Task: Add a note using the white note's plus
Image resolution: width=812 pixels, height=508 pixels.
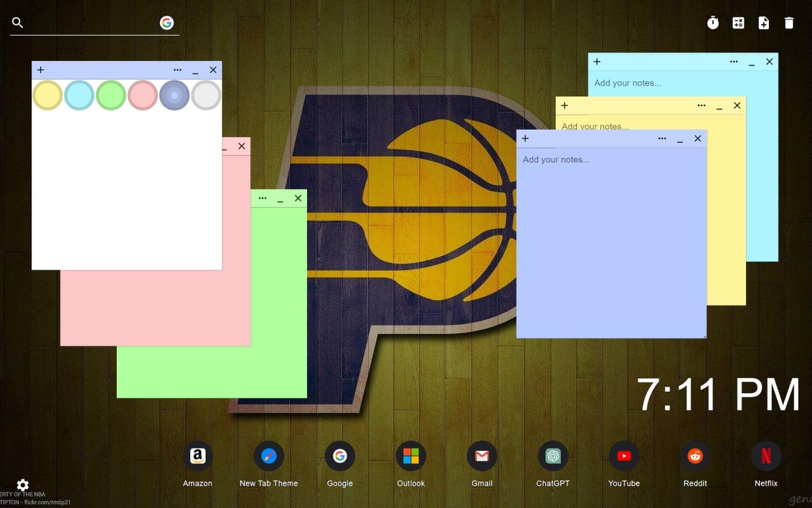Action: click(41, 70)
